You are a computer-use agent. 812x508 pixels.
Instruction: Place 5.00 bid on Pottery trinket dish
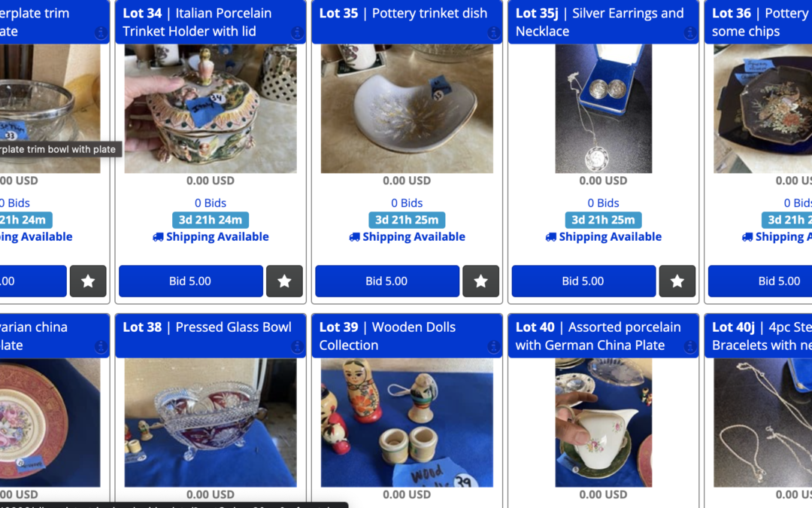(x=387, y=281)
